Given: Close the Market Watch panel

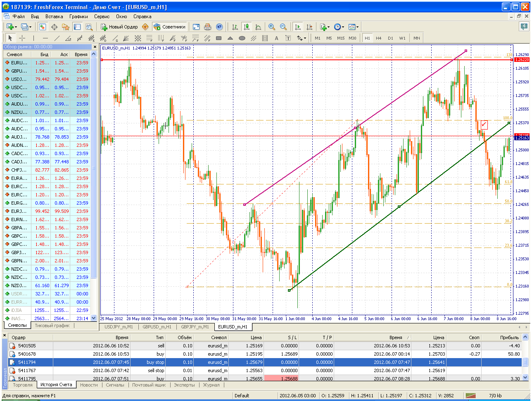Looking at the screenshot, I should (x=95, y=47).
